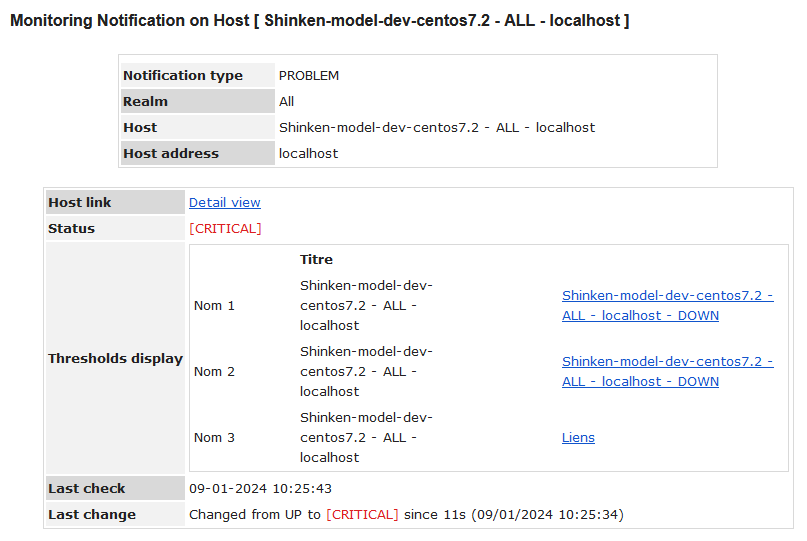Image resolution: width=807 pixels, height=541 pixels.
Task: Click the DOWN link in the Nom 1 row
Action: point(667,306)
